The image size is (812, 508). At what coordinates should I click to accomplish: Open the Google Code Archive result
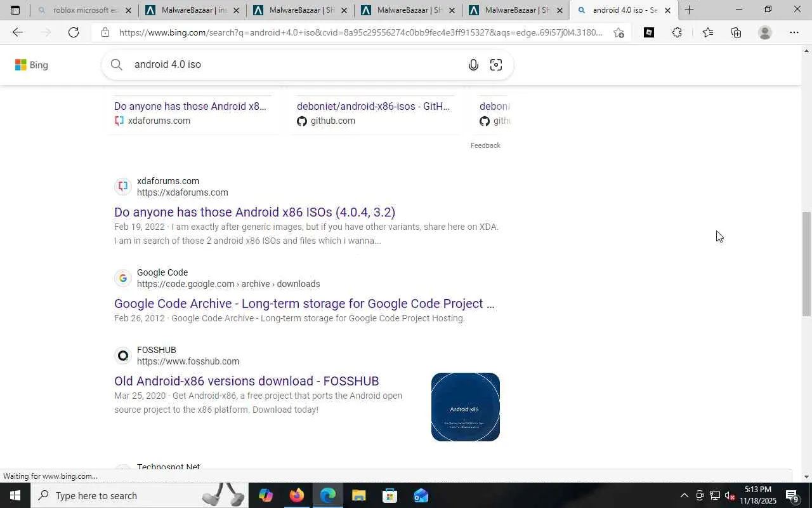pyautogui.click(x=304, y=304)
